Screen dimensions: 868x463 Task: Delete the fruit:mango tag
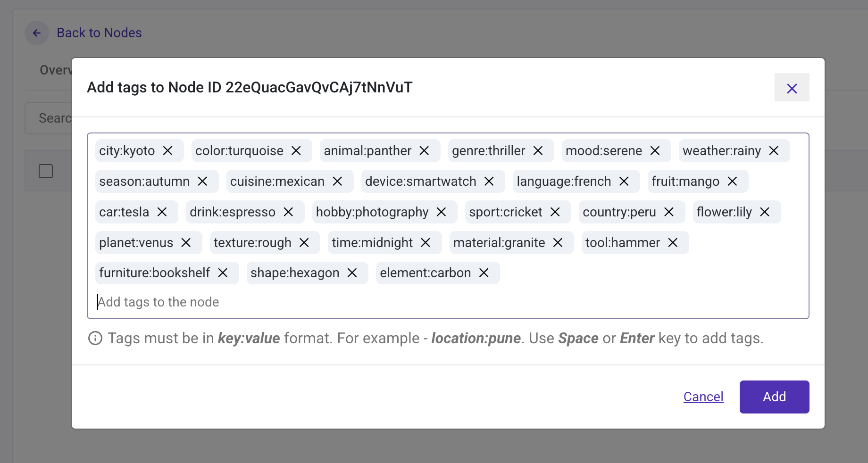[x=732, y=181]
